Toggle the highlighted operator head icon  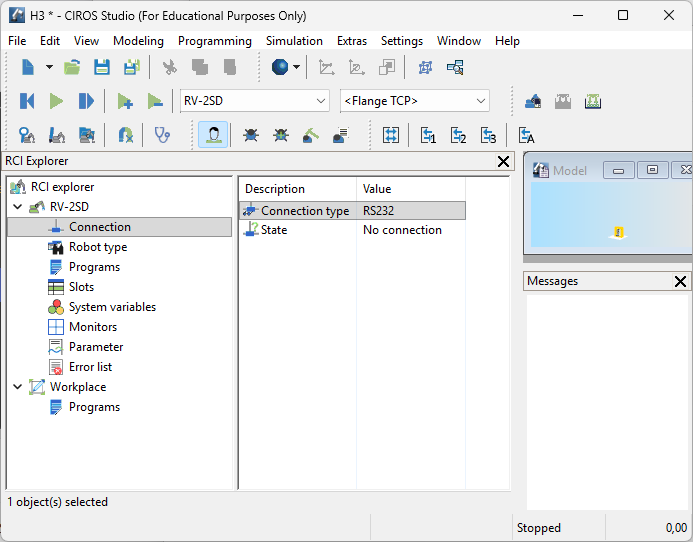213,134
